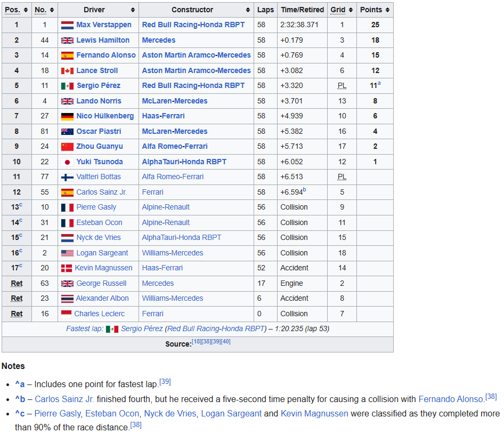Image resolution: width=504 pixels, height=441 pixels.
Task: Open source reference [40]
Action: 226,342
